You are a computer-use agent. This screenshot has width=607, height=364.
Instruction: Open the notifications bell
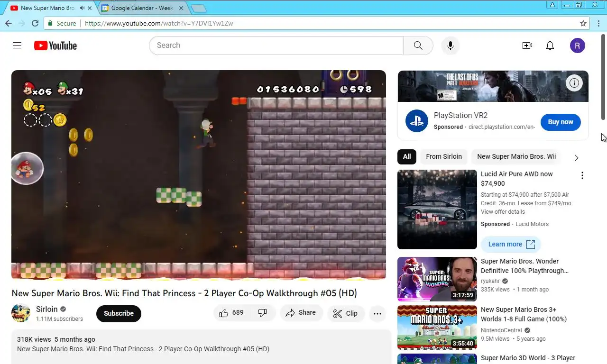550,45
